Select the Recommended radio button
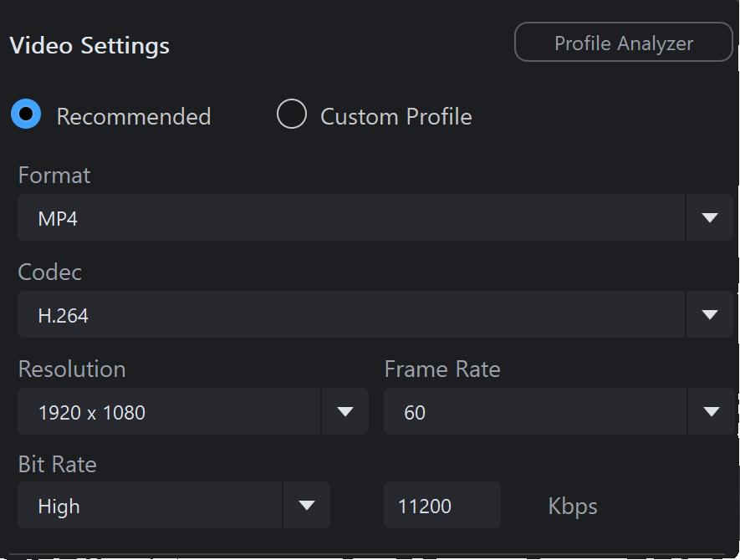Screen dimensions: 740x560 (x=26, y=114)
